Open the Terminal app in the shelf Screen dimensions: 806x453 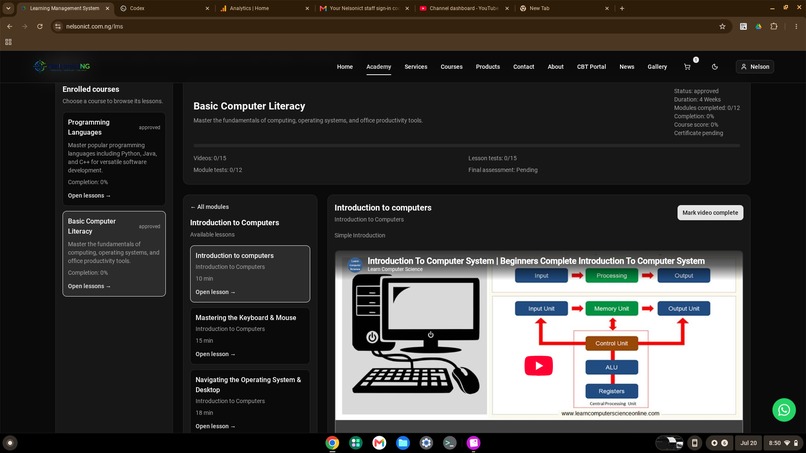(450, 443)
